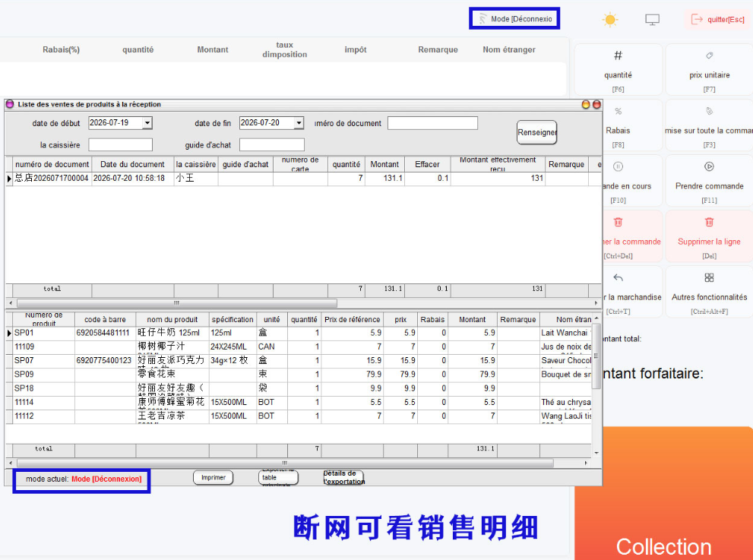Click the numéro de document input field

pyautogui.click(x=432, y=123)
